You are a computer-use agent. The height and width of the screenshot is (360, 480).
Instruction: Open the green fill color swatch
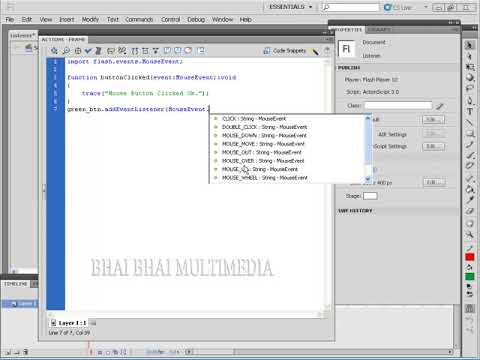point(470,276)
